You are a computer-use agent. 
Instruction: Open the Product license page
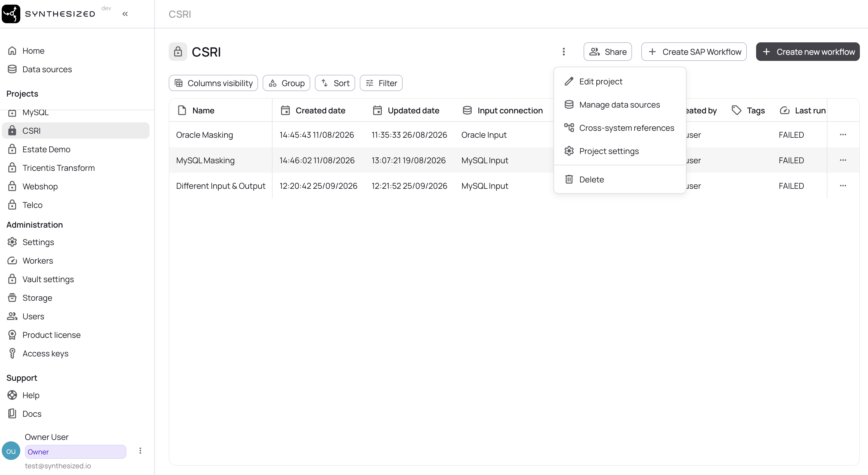[x=75, y=335]
